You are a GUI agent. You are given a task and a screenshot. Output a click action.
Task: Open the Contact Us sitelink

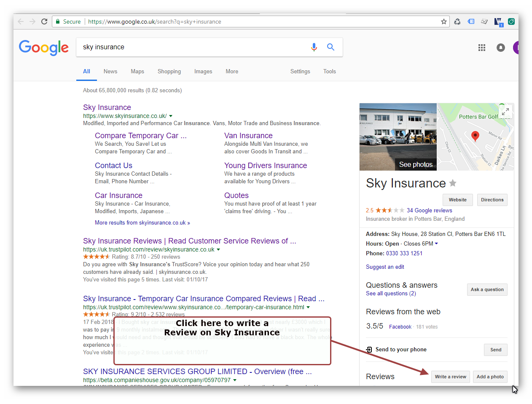[113, 166]
